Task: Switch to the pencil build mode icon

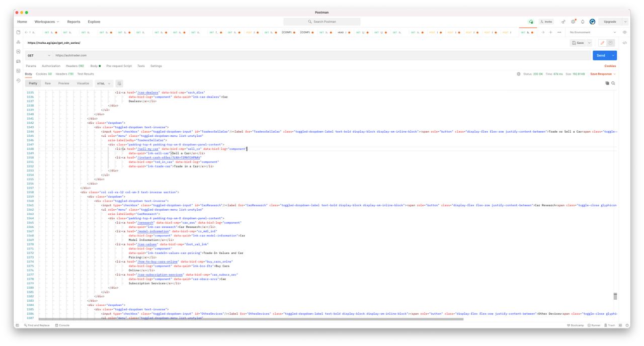Action: 603,43
